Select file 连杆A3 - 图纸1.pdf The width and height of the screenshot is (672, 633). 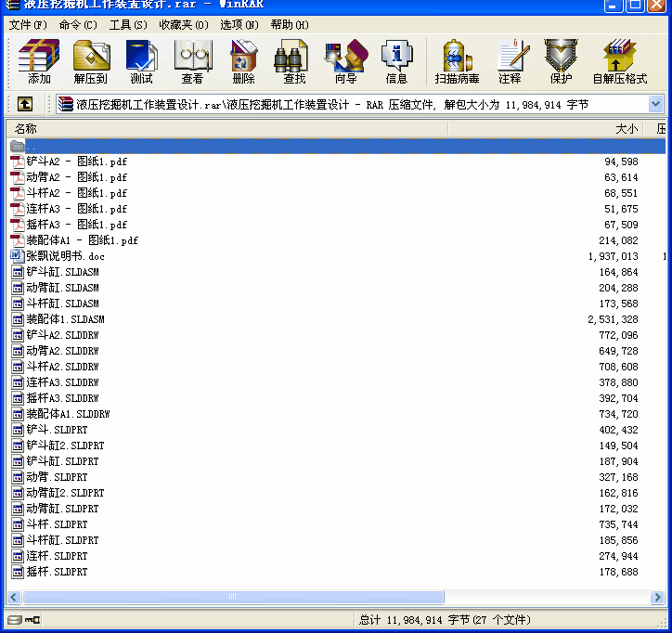(x=76, y=209)
